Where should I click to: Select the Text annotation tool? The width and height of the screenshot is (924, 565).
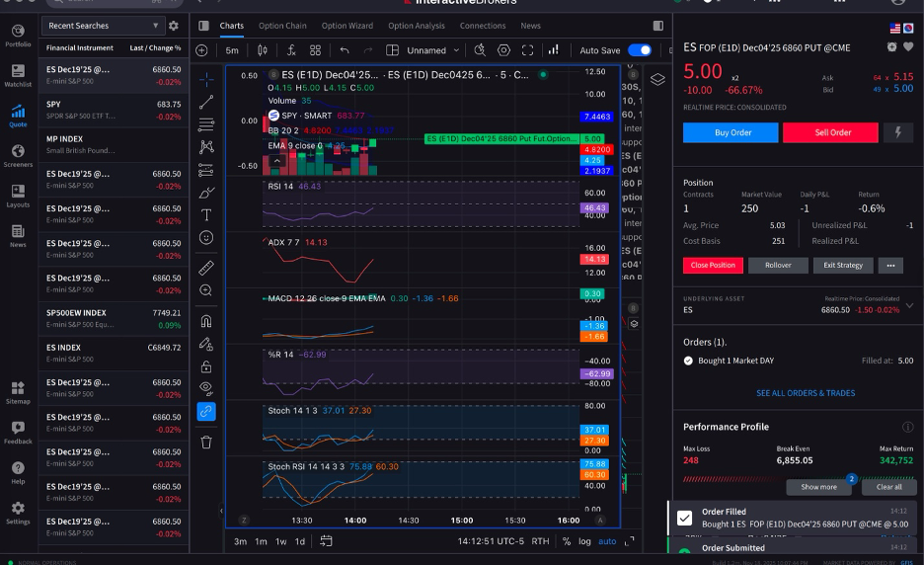pyautogui.click(x=206, y=215)
